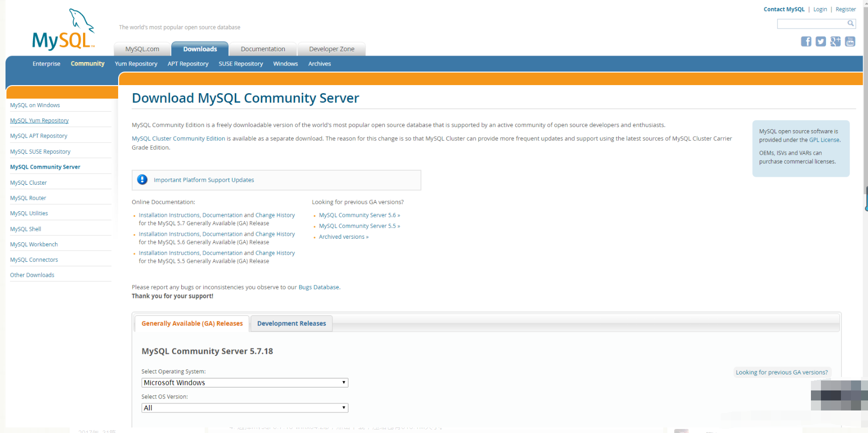Click the Facebook social icon
The image size is (868, 433).
coord(806,42)
